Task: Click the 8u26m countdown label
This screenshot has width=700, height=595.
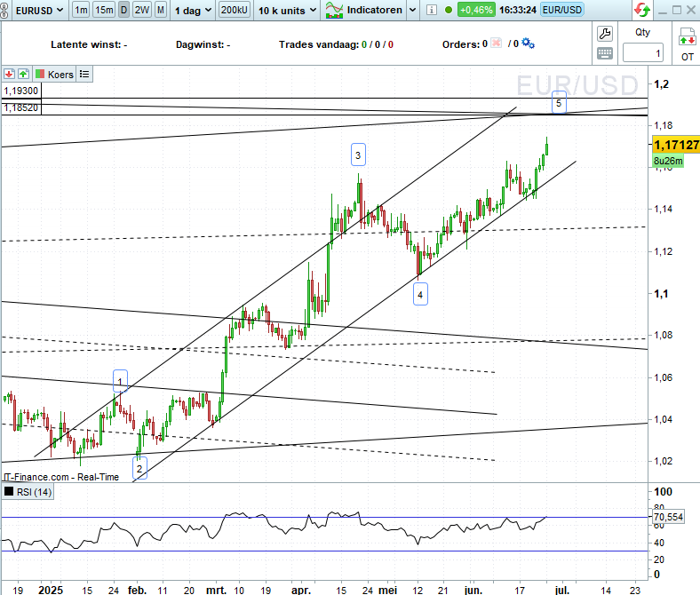Action: pos(668,161)
